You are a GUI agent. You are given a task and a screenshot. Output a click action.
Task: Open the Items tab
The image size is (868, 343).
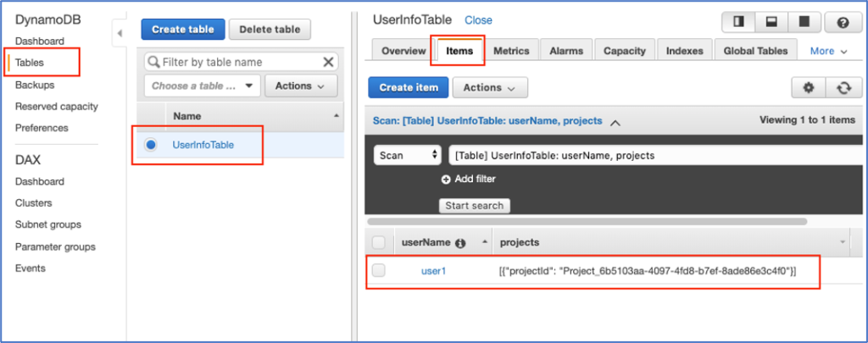tap(459, 51)
